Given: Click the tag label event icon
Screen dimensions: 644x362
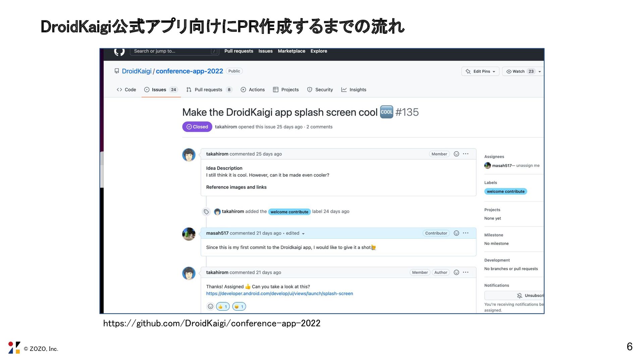Looking at the screenshot, I should pyautogui.click(x=206, y=212).
